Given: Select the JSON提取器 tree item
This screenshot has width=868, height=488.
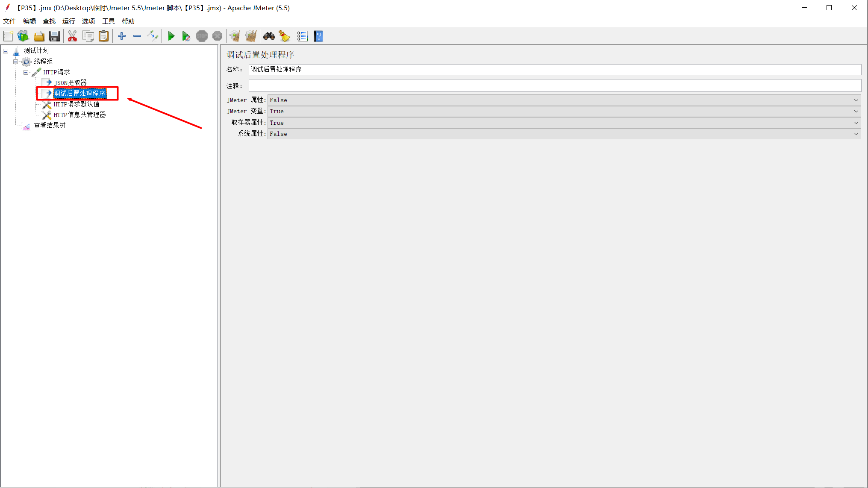Looking at the screenshot, I should [70, 83].
